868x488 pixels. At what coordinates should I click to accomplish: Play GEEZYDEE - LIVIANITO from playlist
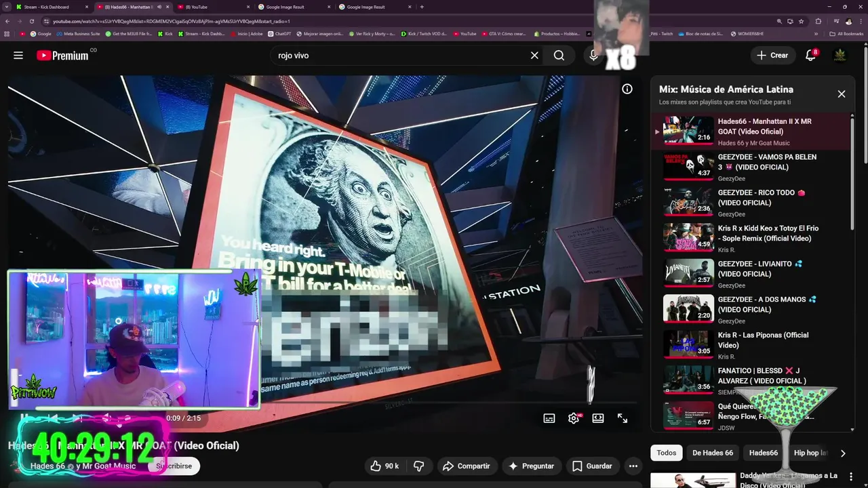coord(751,273)
